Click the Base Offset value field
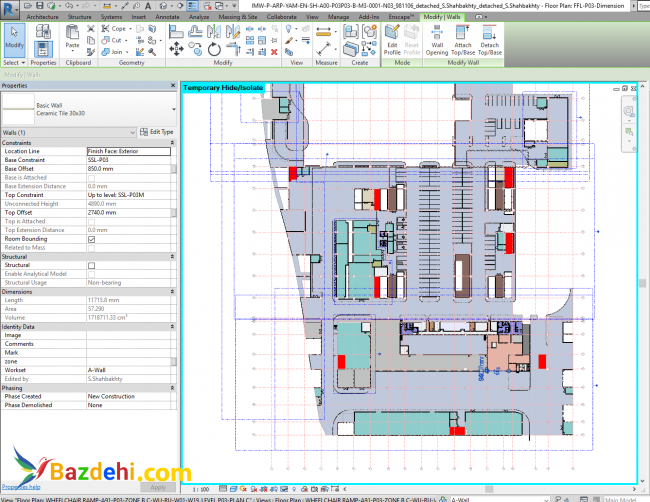The height and width of the screenshot is (502, 650). point(128,168)
